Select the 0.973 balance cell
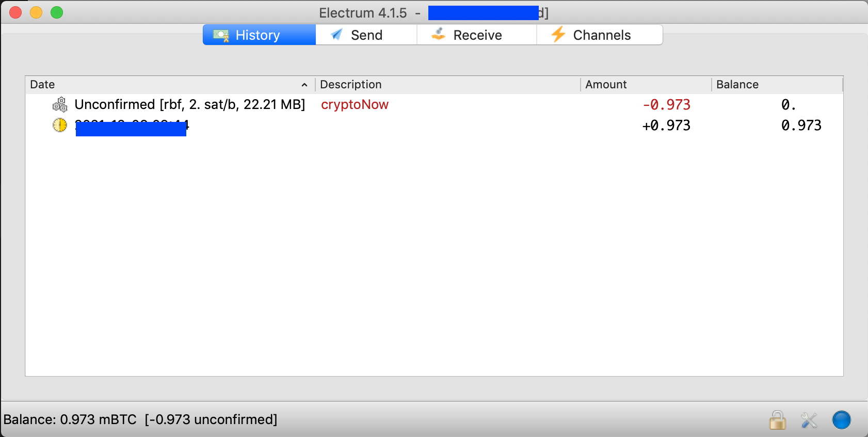This screenshot has height=437, width=868. click(x=801, y=126)
